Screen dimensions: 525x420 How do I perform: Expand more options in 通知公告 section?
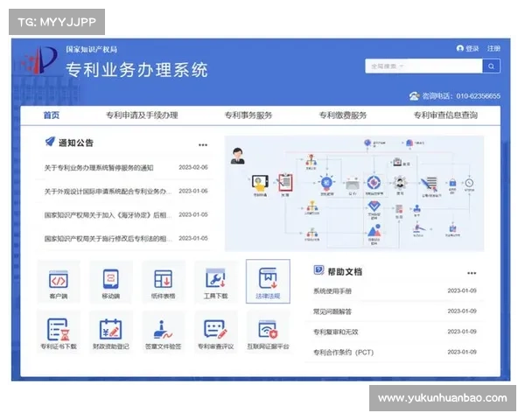pyautogui.click(x=203, y=145)
